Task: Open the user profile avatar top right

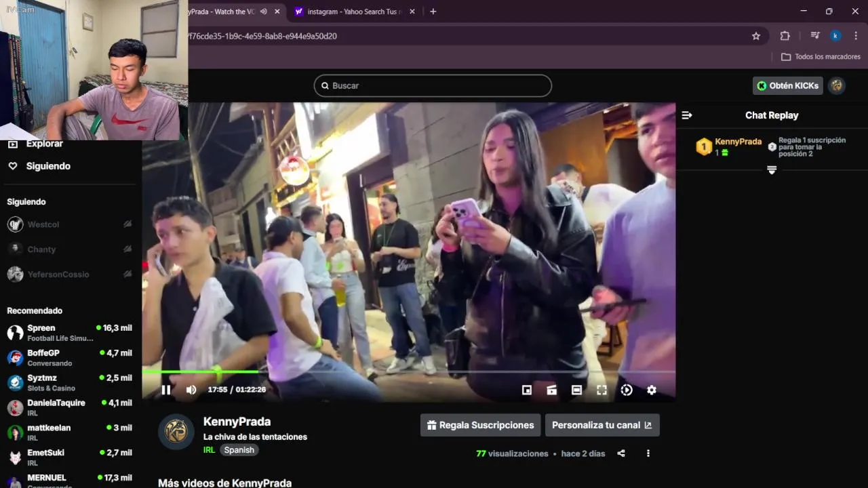Action: (x=837, y=85)
